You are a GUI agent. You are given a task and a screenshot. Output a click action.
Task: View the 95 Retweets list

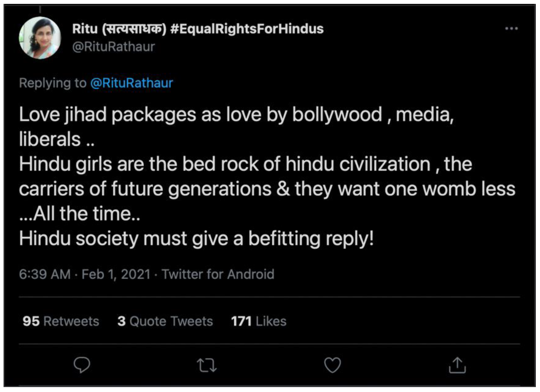pyautogui.click(x=61, y=321)
